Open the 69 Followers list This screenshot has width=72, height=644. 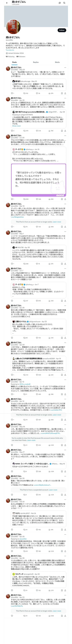point(21,56)
